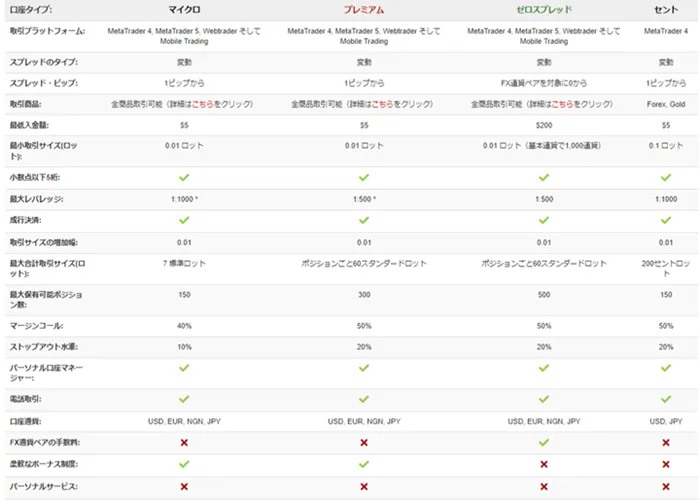The height and width of the screenshot is (502, 700).
Task: Select パーソナル口座マネージャー checkmark for ゼロスプレッド
Action: [x=544, y=368]
